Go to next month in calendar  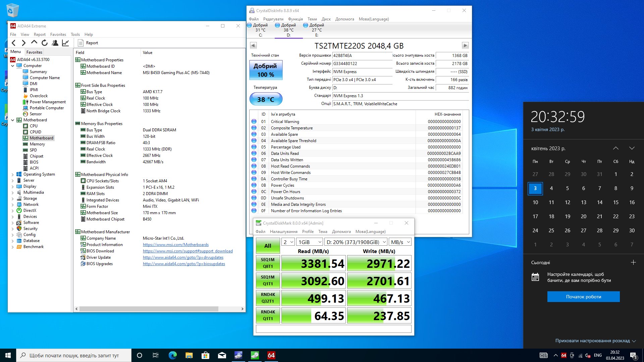632,148
